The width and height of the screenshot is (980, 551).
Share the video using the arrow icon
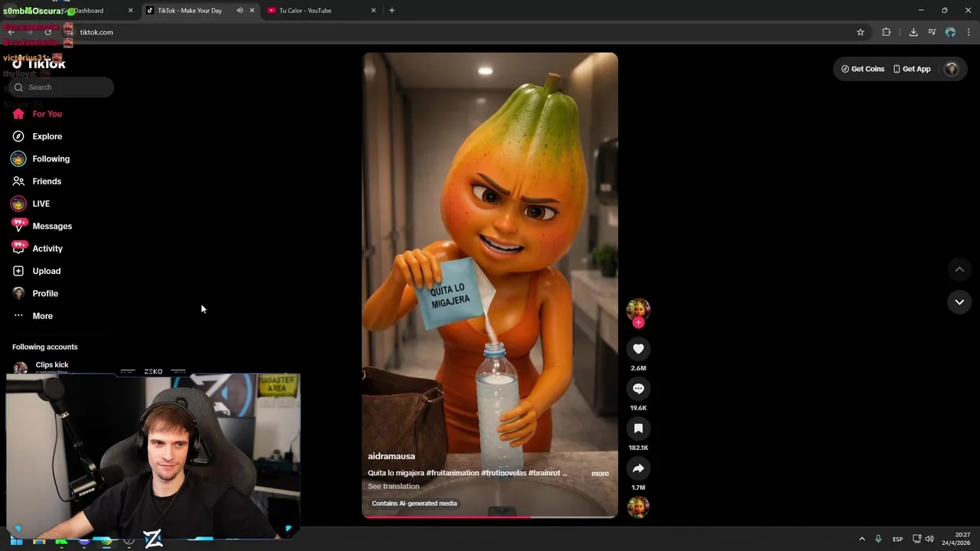(x=638, y=468)
